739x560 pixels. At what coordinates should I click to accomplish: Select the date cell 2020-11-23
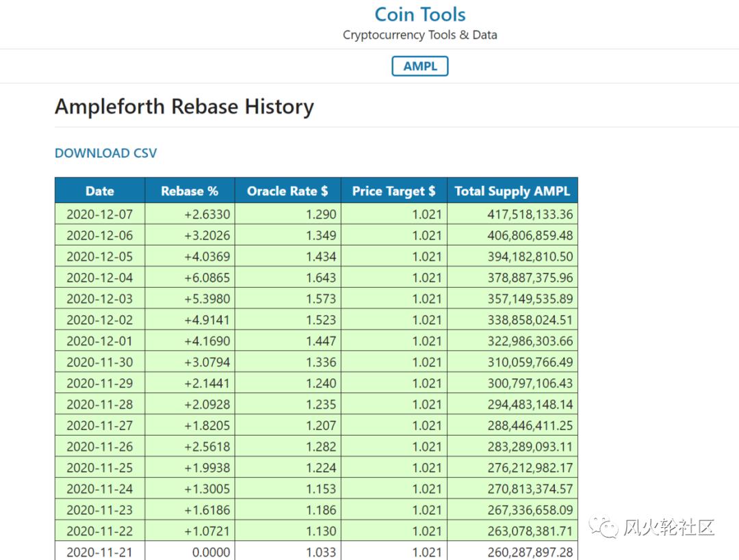click(x=99, y=510)
